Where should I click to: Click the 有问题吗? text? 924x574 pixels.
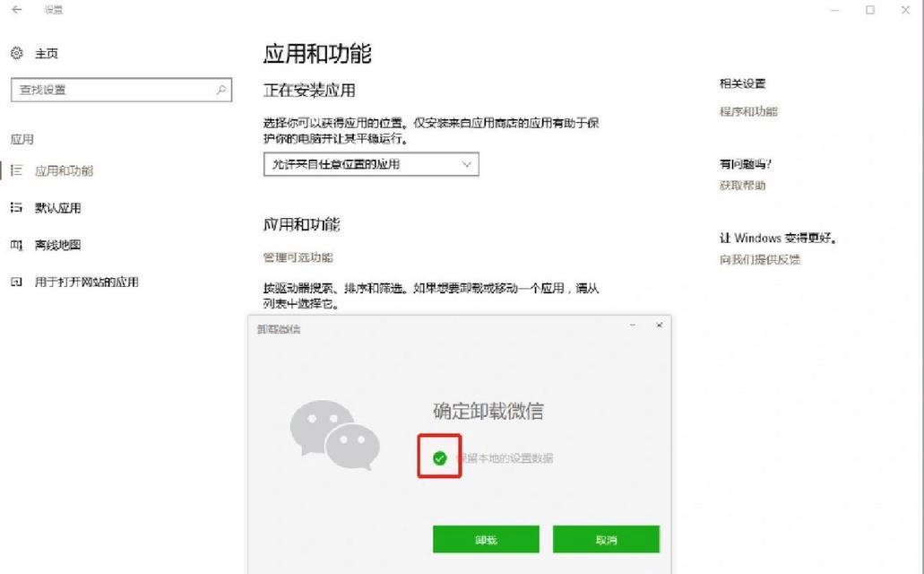[x=746, y=164]
